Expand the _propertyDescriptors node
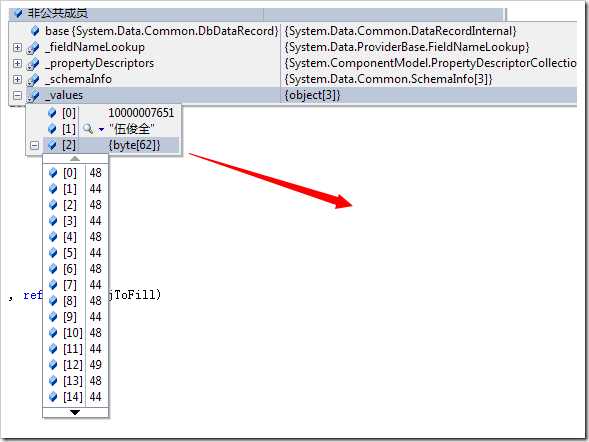Image resolution: width=589 pixels, height=442 pixels. click(17, 63)
